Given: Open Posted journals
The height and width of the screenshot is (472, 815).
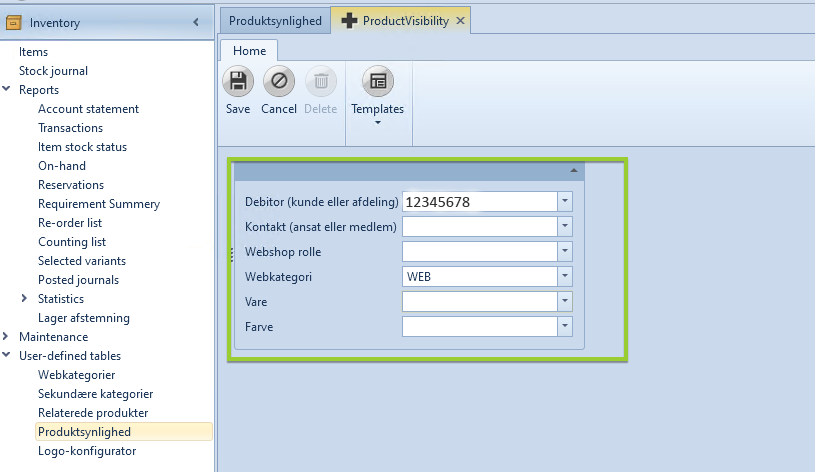Looking at the screenshot, I should (x=78, y=280).
